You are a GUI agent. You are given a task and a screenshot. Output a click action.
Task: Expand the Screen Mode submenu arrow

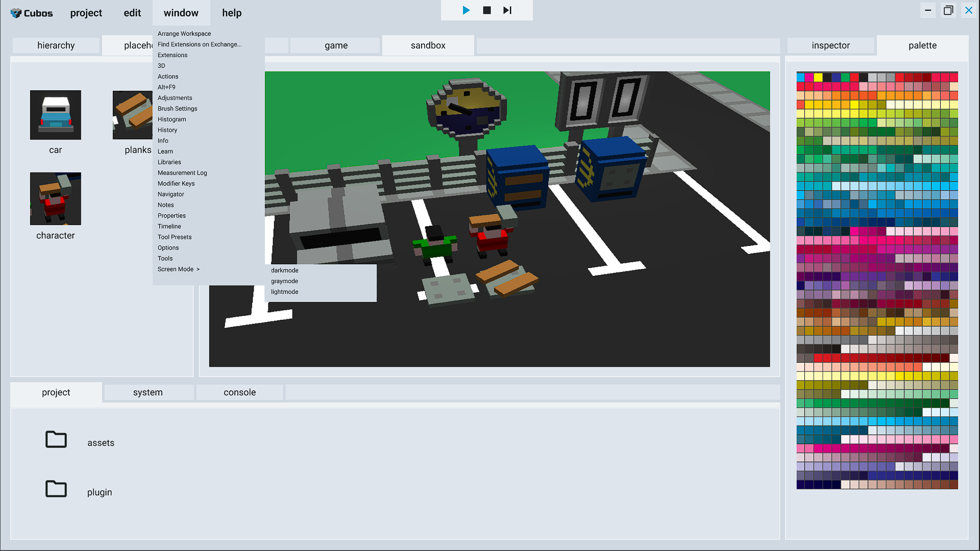click(198, 269)
